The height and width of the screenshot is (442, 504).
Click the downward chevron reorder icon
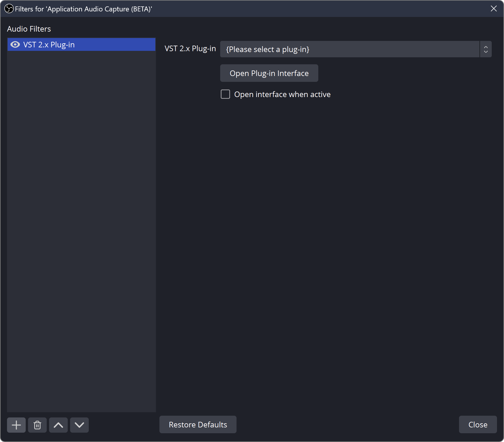point(79,425)
